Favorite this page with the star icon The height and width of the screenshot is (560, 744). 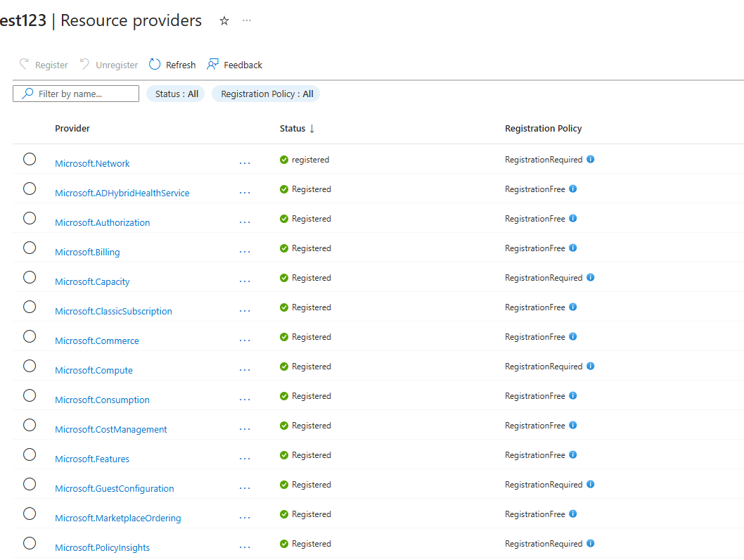click(x=224, y=21)
